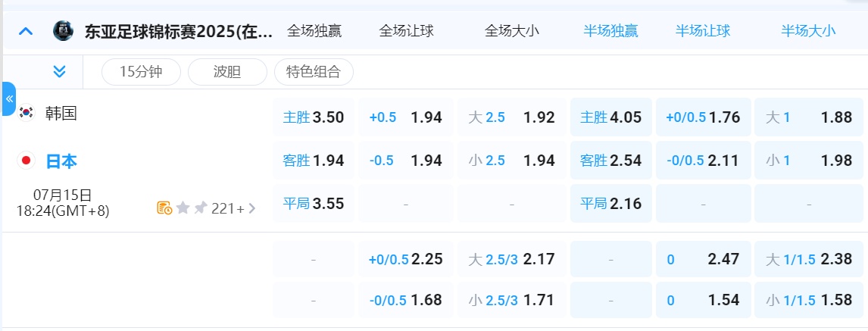The image size is (868, 331).
Task: Collapse the East Asian Championship league section
Action: tap(26, 31)
